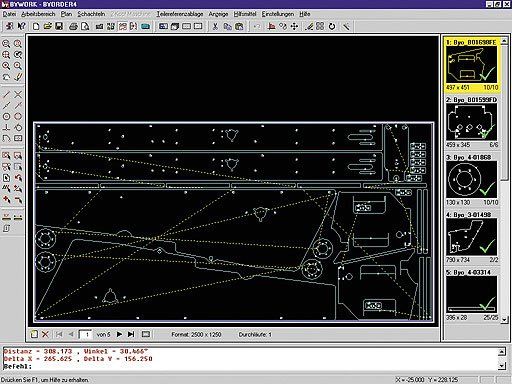Open the Hilfe menu

pos(305,14)
